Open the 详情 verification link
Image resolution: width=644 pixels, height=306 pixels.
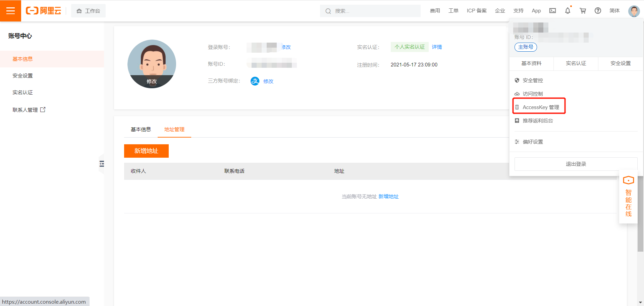click(437, 47)
